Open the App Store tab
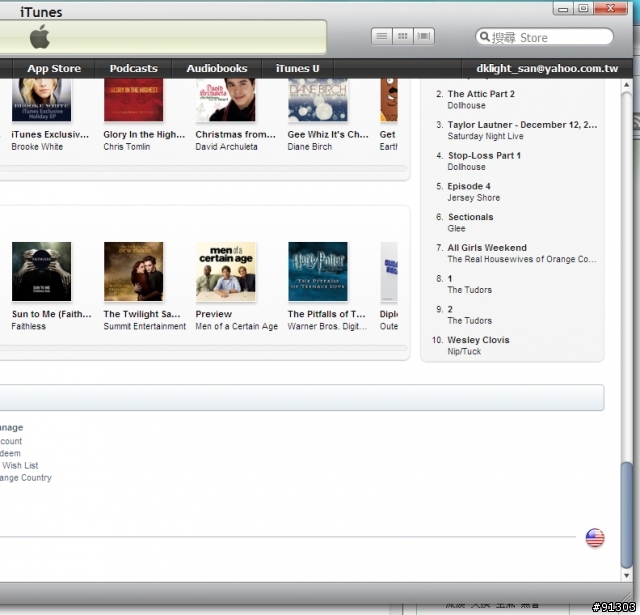This screenshot has height=615, width=640. 54,68
